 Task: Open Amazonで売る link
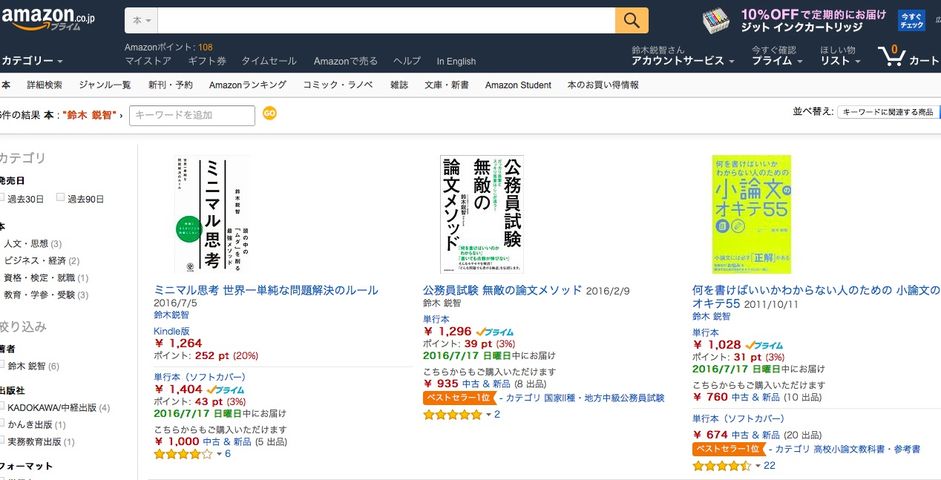[346, 61]
